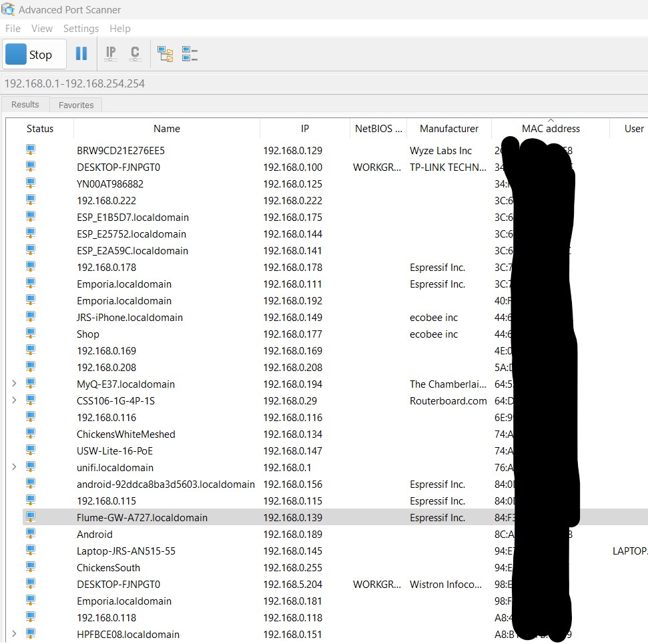Click the device icon for Laptop-JRS-AN515-55
Viewport: 648px width, 644px height.
[31, 550]
